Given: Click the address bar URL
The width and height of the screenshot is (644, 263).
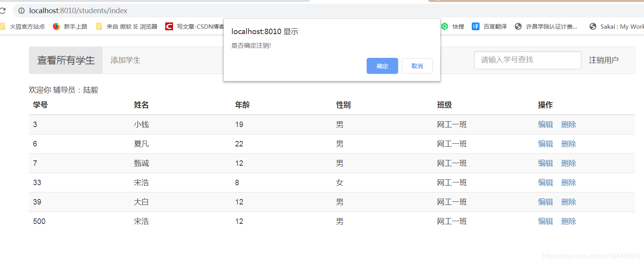Looking at the screenshot, I should (x=78, y=11).
